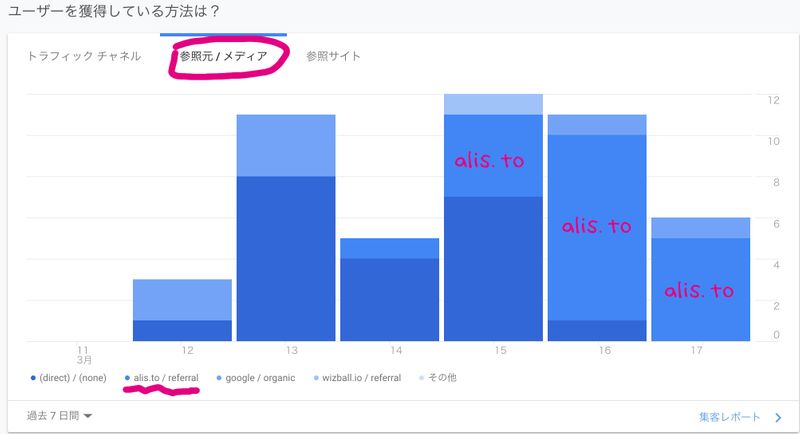Click the alis.to / referral legend entry
Image resolution: width=800 pixels, height=434 pixels.
160,378
